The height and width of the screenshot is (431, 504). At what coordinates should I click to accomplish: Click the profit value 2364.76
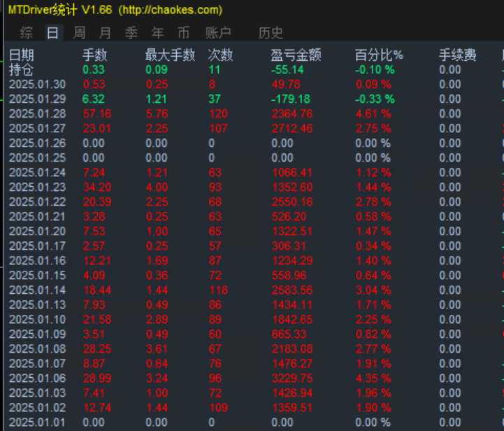[x=292, y=113]
